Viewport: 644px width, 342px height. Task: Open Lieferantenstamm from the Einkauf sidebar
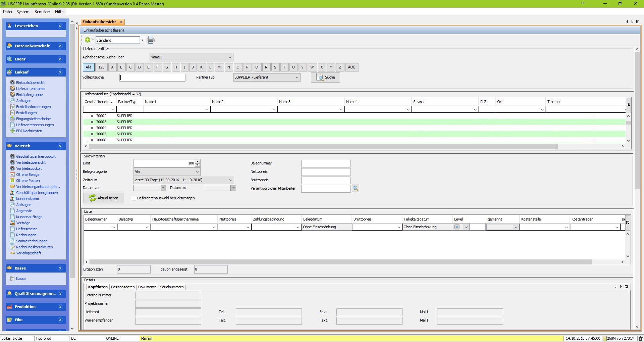(x=31, y=89)
